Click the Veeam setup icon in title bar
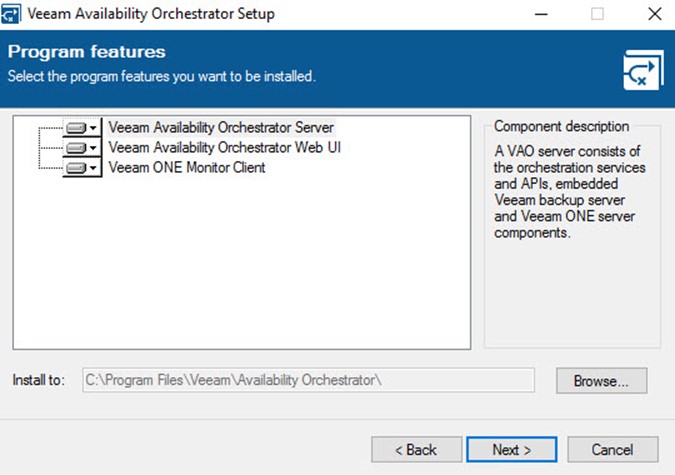Screen dimensions: 675x475 click(x=11, y=13)
